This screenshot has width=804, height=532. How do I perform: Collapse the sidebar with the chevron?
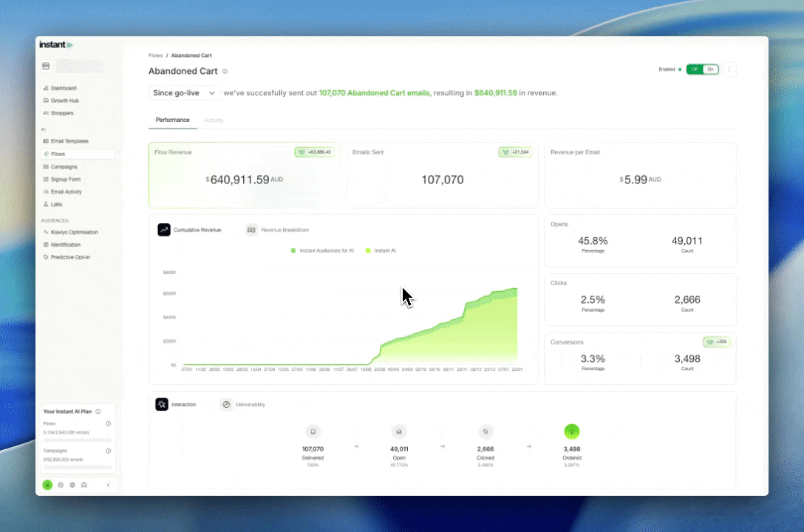tap(108, 485)
